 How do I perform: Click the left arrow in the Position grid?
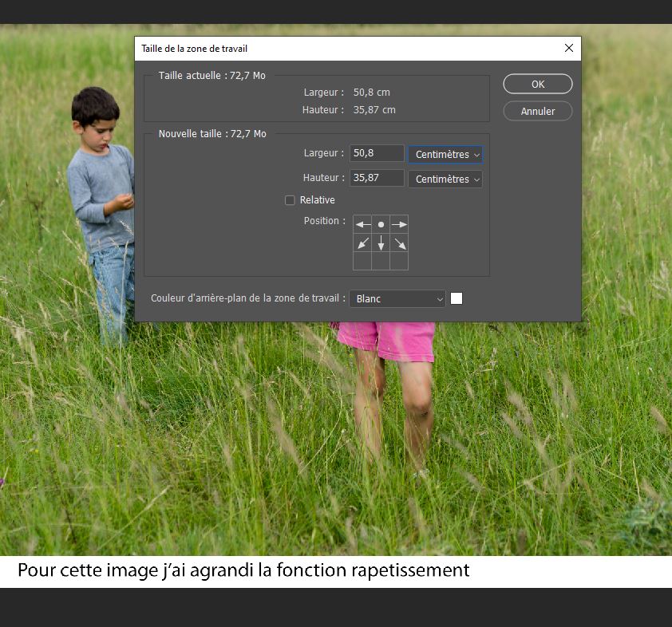362,225
